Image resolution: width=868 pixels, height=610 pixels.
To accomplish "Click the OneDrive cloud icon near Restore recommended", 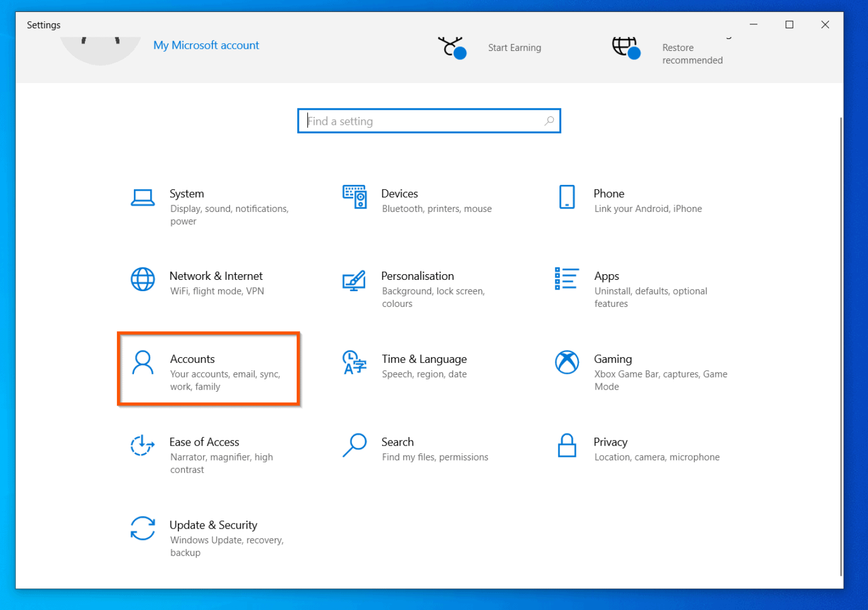I will (x=626, y=49).
